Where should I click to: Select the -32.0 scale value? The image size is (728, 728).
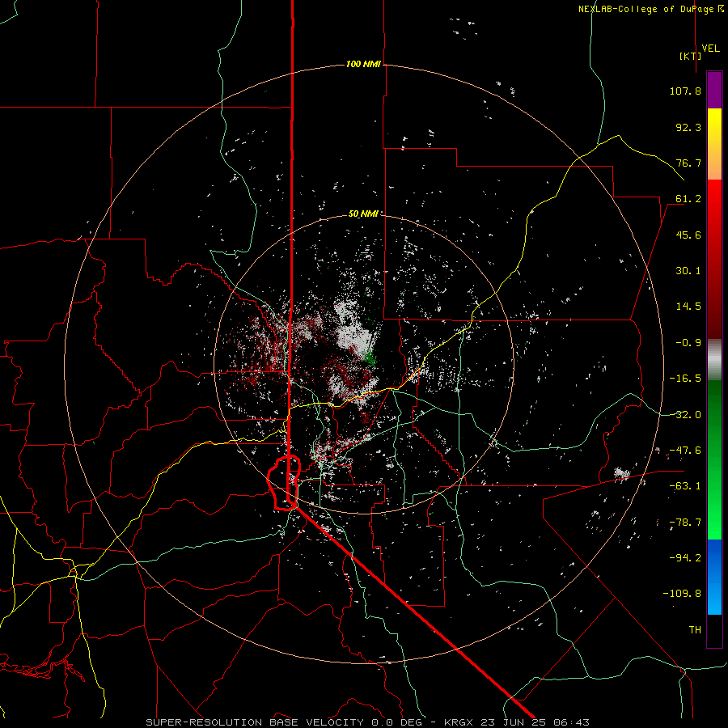click(685, 415)
